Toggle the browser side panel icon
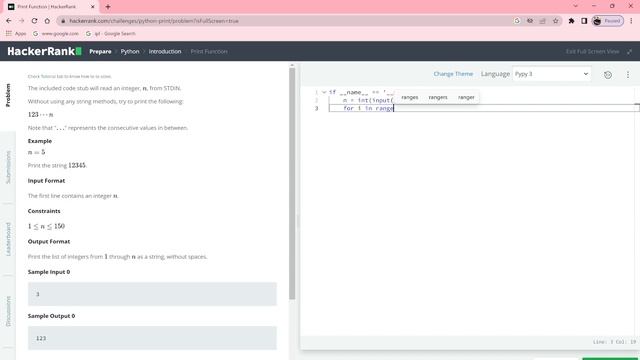This screenshot has width=640, height=360. coord(584,21)
